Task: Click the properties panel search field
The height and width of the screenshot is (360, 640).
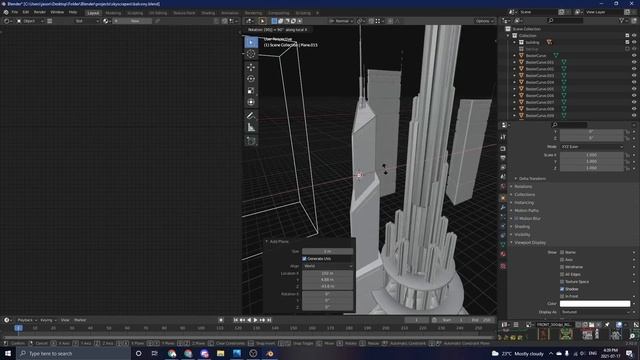Action: (x=569, y=125)
